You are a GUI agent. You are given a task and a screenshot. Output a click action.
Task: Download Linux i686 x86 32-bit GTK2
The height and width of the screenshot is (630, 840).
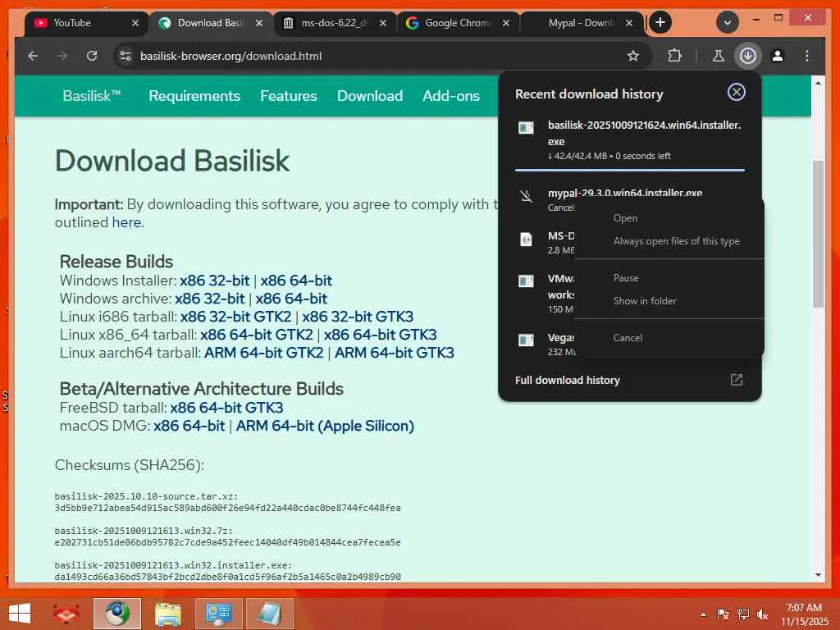pos(235,317)
